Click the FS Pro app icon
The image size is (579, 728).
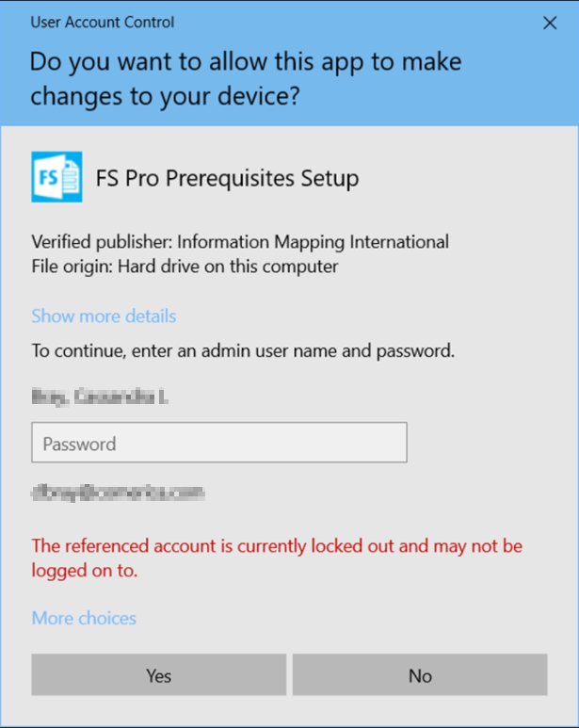pyautogui.click(x=56, y=177)
